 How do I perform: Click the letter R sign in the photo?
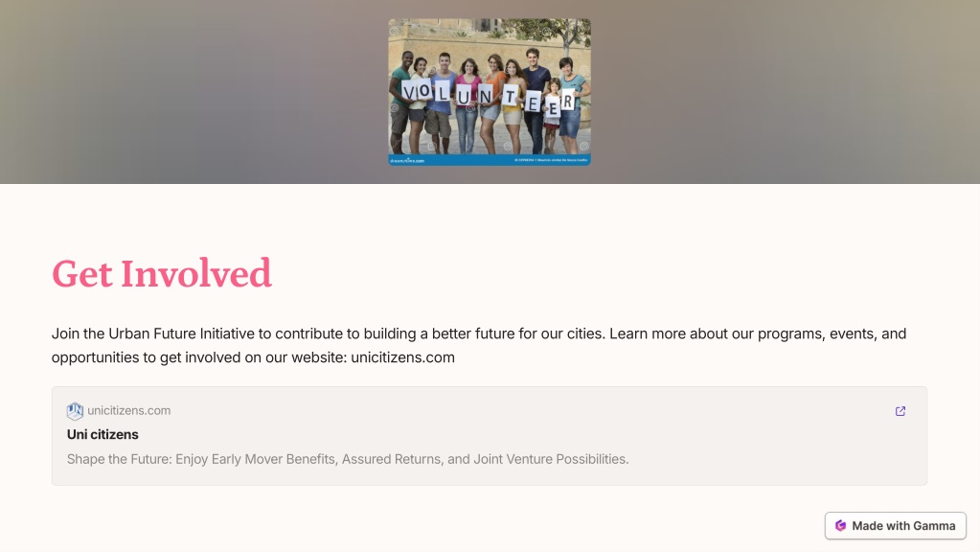pos(567,100)
